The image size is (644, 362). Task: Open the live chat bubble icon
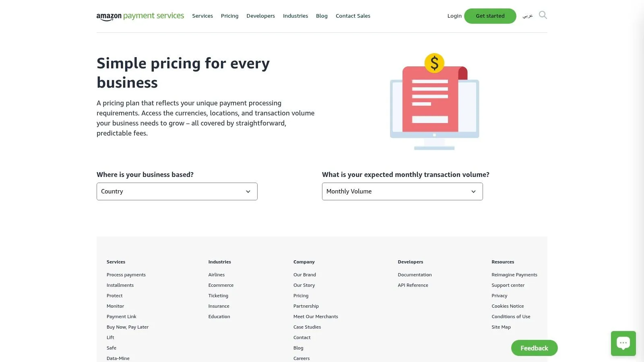623,343
